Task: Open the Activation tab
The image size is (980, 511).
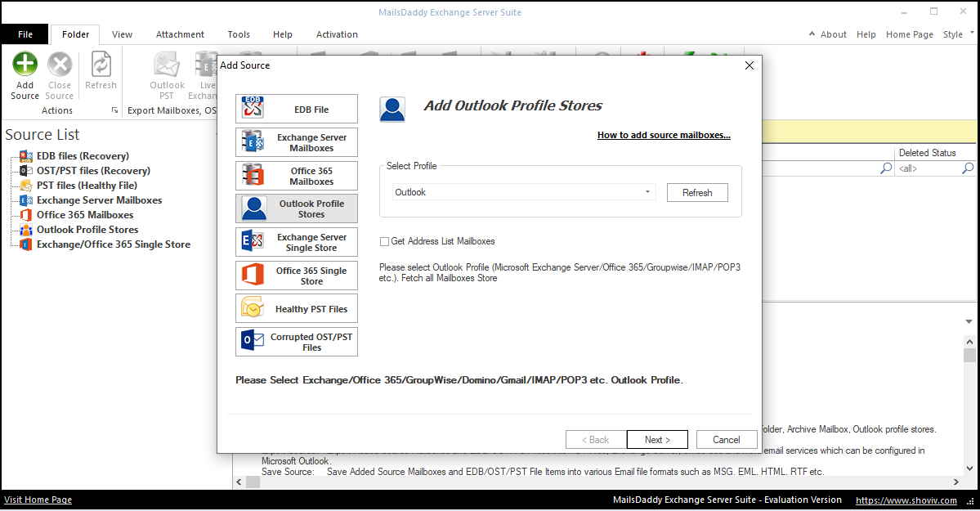Action: pyautogui.click(x=337, y=34)
